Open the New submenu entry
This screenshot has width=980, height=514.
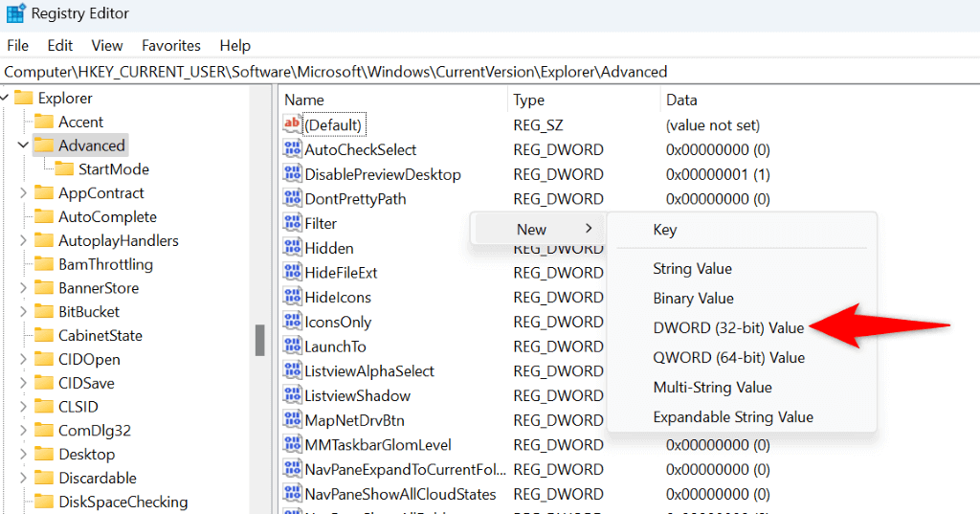tap(538, 230)
